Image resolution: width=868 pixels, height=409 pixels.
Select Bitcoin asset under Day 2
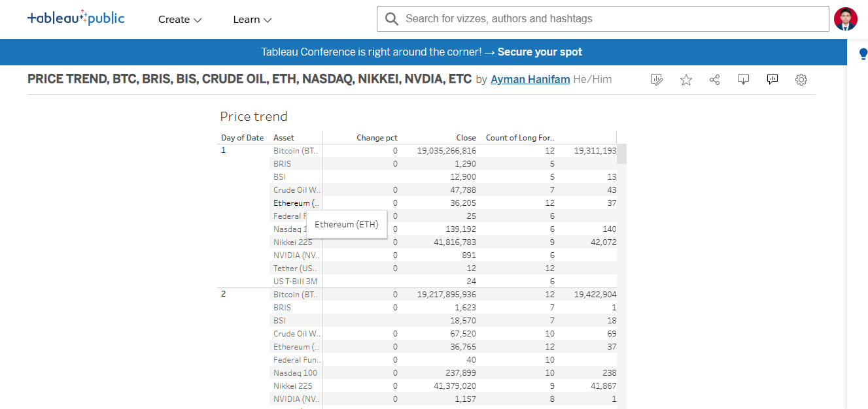(x=296, y=295)
